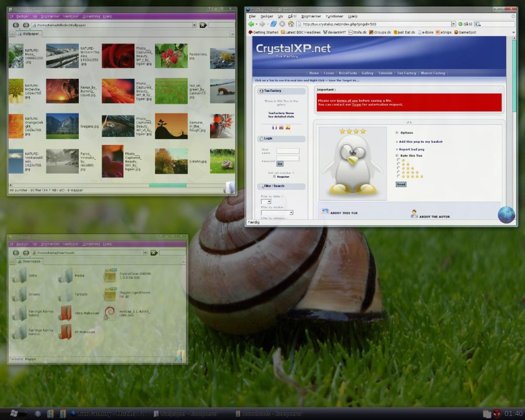Click the Wallpaper window horizontal scrollbar thumb

(x=168, y=185)
